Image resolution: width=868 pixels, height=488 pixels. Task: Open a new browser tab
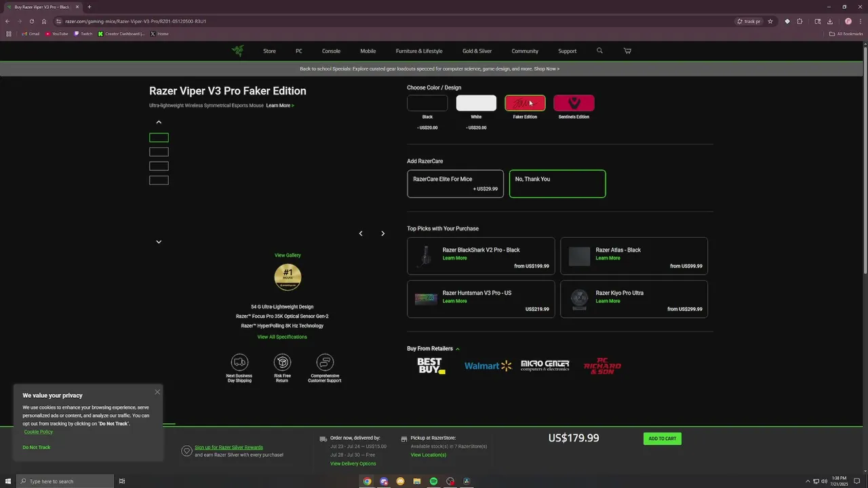pyautogui.click(x=89, y=7)
